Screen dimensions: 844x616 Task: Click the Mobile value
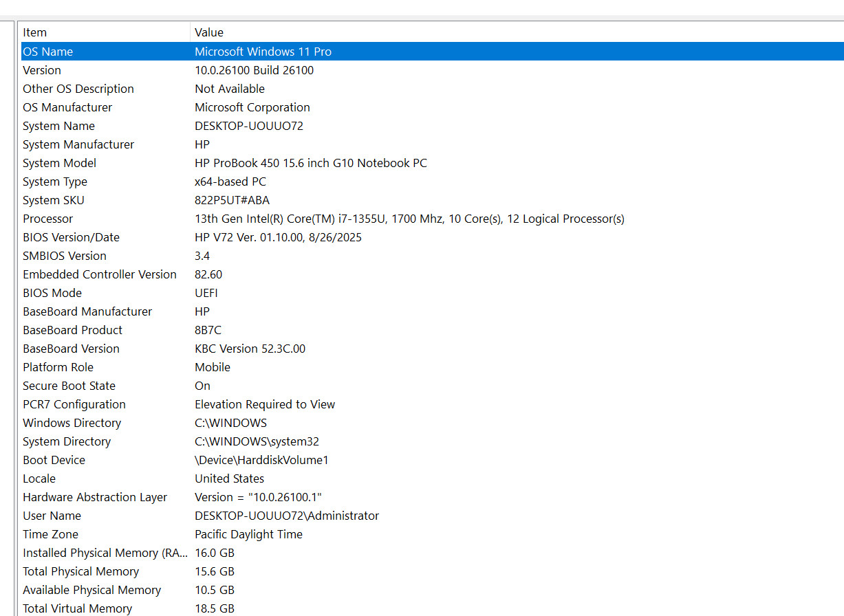(213, 367)
